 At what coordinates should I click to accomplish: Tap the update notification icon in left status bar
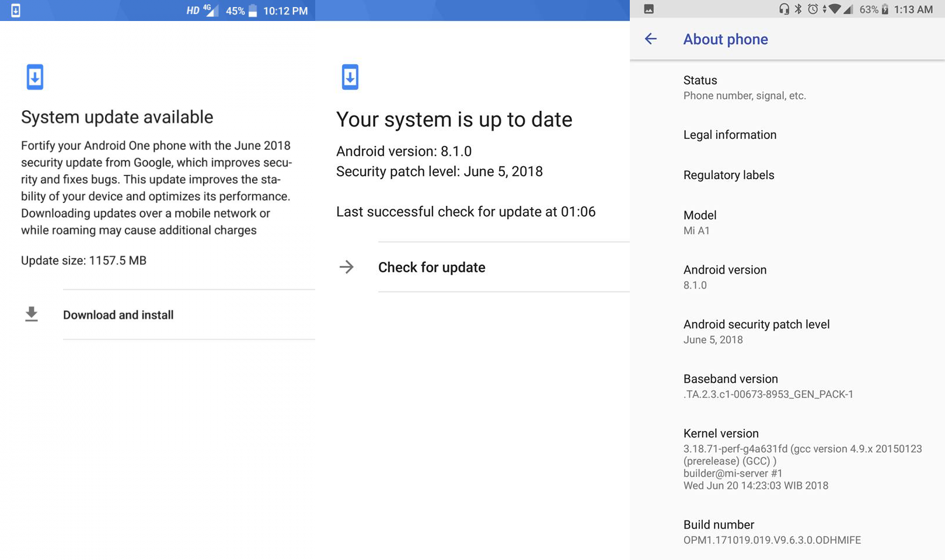16,10
